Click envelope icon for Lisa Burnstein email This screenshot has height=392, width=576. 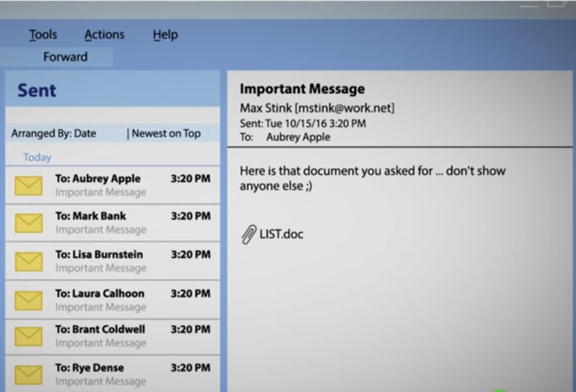click(28, 261)
